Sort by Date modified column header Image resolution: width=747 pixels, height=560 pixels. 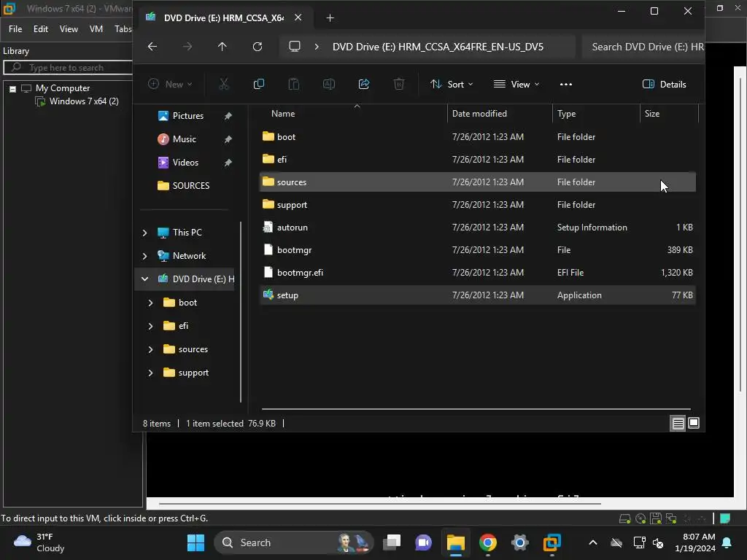[500, 114]
